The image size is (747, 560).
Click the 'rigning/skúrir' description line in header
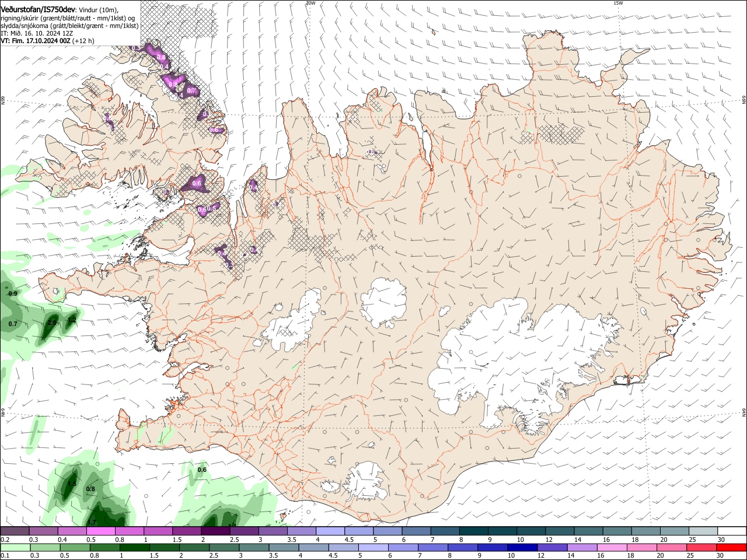click(68, 17)
